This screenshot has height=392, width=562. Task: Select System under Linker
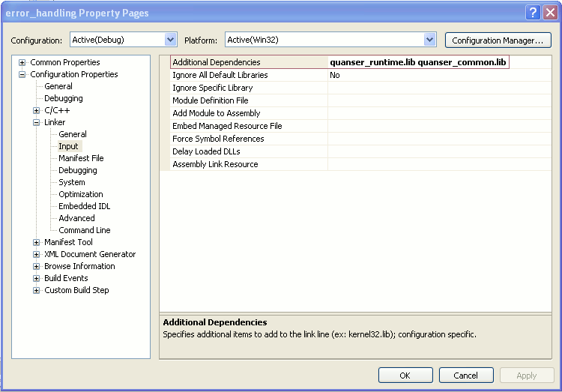click(72, 182)
